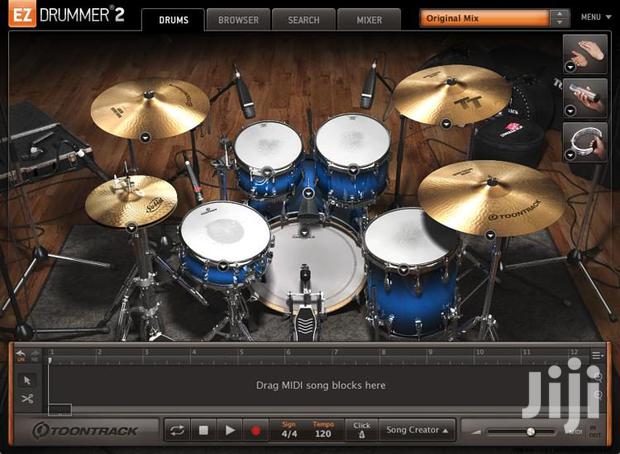Select the arrow pointer tool
The height and width of the screenshot is (454, 620).
27,380
